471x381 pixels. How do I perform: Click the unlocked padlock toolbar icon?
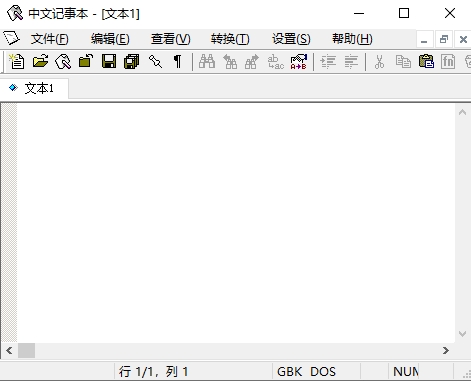[x=86, y=62]
